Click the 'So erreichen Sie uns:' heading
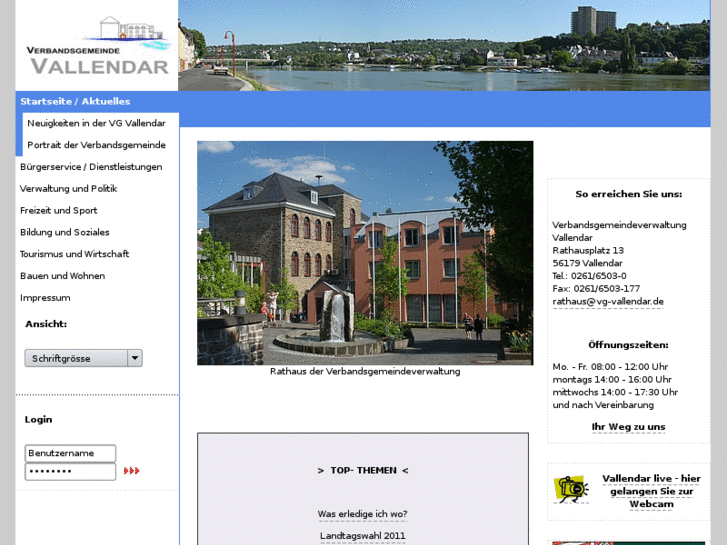Viewport: 727px width, 545px height. pos(628,194)
